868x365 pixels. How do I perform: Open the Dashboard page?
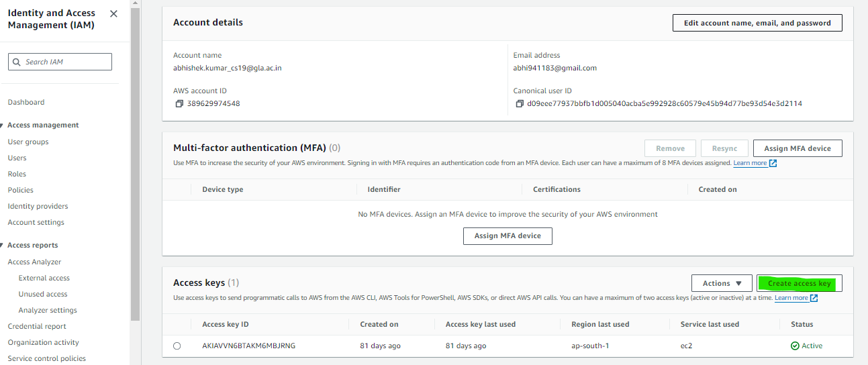pyautogui.click(x=26, y=103)
